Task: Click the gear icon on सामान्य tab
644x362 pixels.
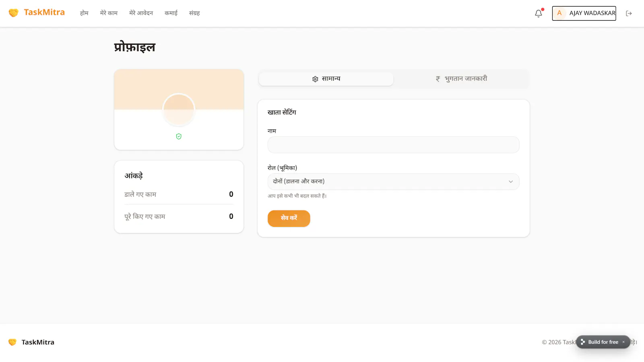Action: [315, 79]
